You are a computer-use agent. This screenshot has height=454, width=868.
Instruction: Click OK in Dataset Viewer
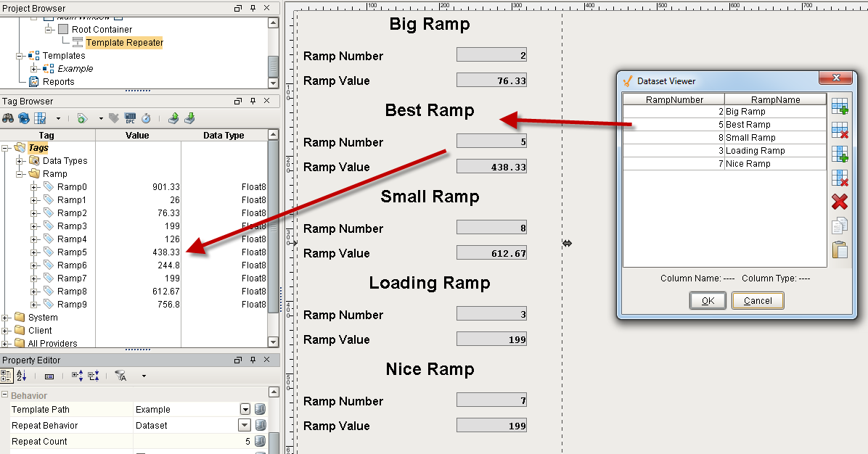(708, 301)
